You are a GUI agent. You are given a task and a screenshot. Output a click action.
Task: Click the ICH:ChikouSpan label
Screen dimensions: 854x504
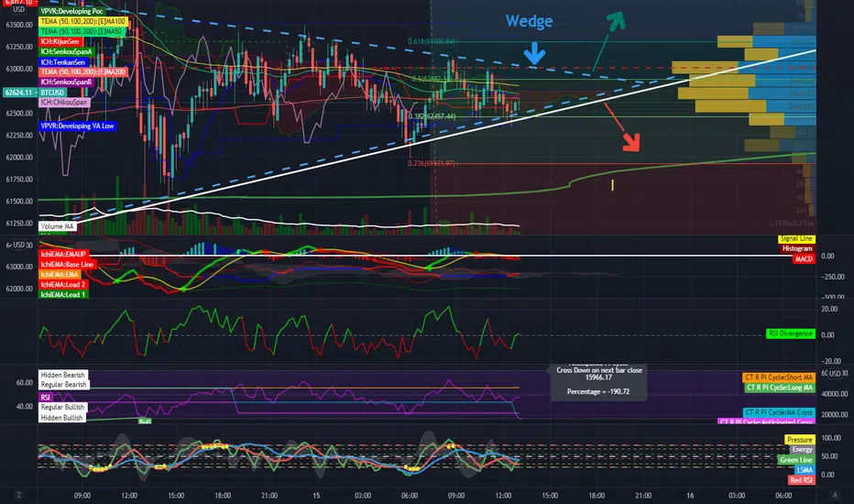click(x=64, y=103)
